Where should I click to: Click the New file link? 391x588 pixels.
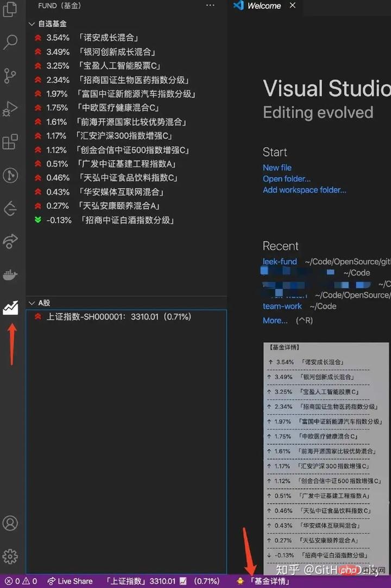[x=277, y=168]
